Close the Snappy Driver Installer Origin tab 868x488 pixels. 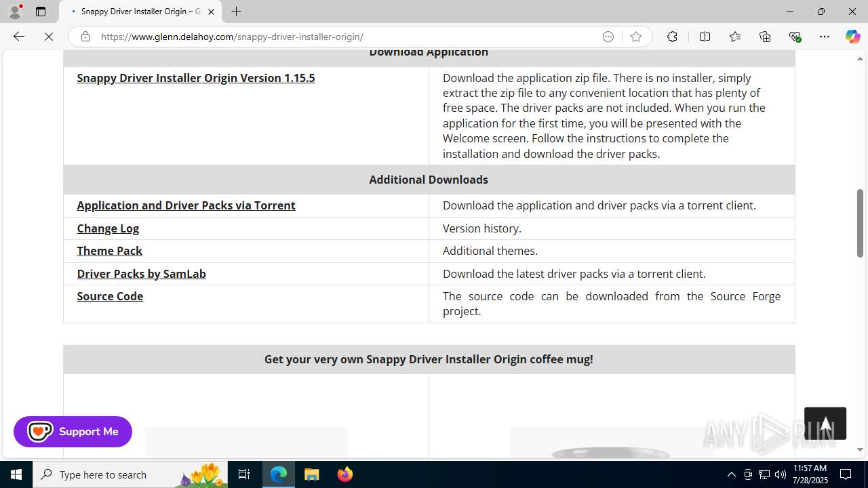point(211,12)
